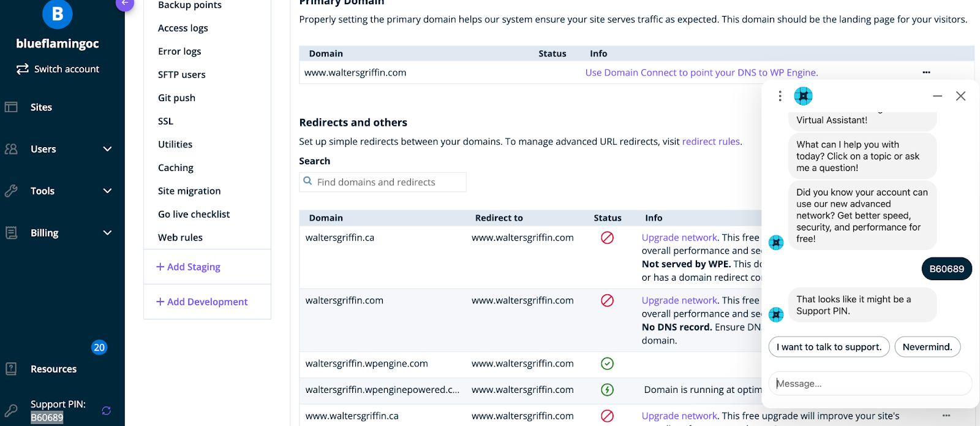
Task: Refresh the Support PIN
Action: click(x=106, y=411)
